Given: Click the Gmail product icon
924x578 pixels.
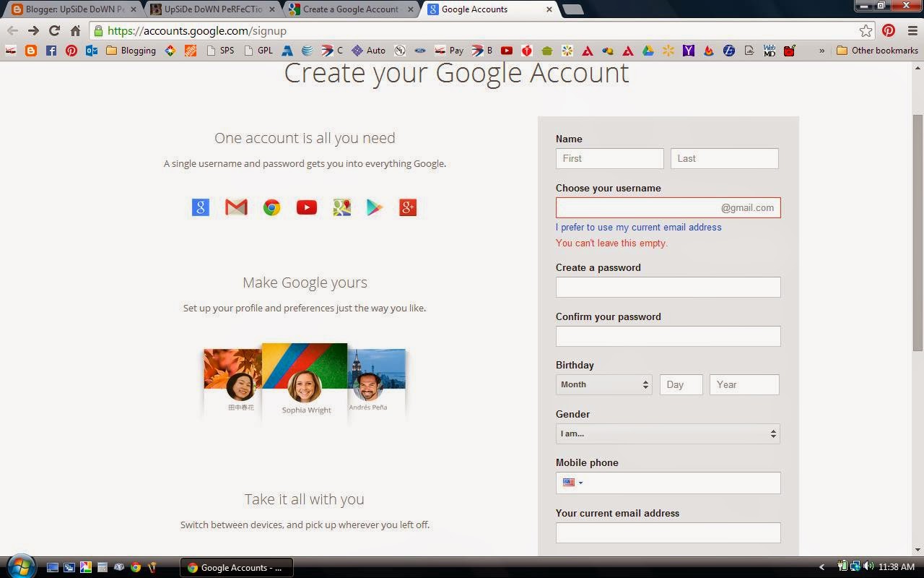Looking at the screenshot, I should coord(236,207).
